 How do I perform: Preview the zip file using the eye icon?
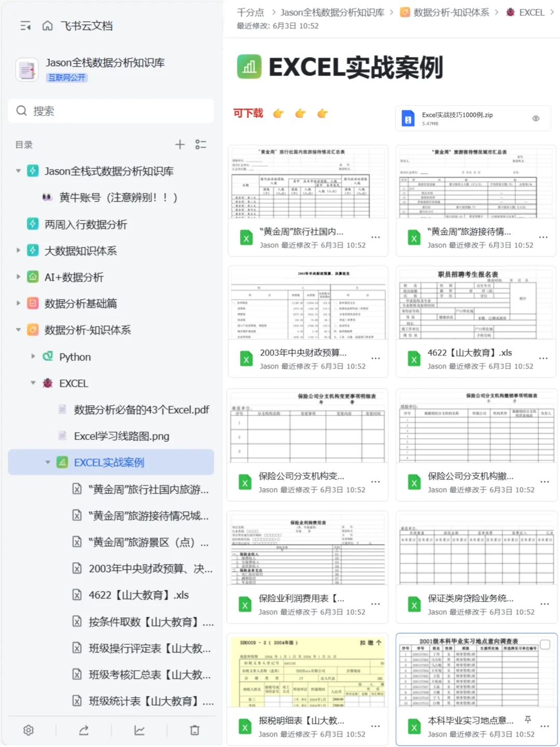(x=536, y=118)
